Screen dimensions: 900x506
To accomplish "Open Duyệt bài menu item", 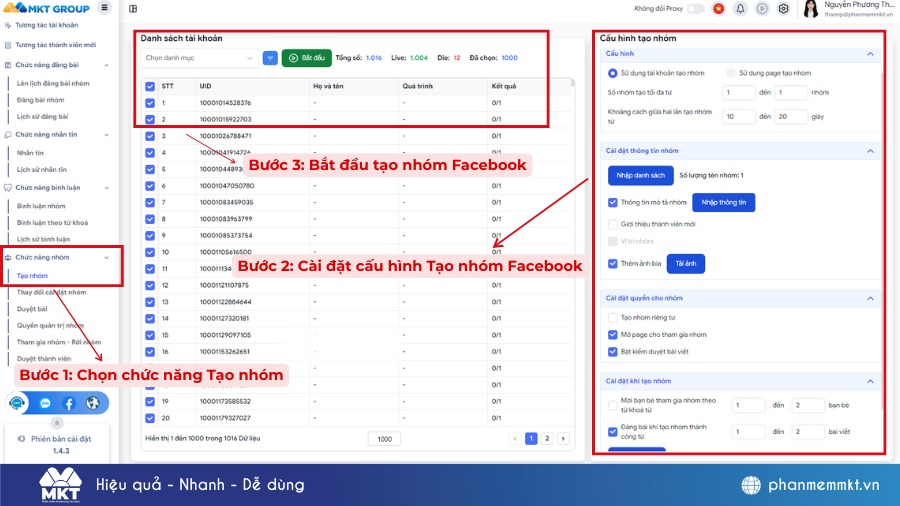I will pyautogui.click(x=32, y=309).
